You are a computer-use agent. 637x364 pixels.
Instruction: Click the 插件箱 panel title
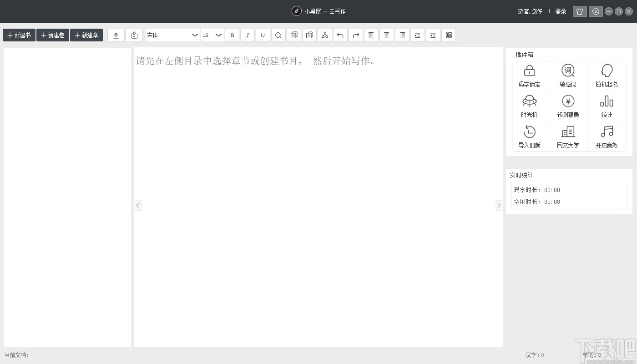[x=524, y=55]
